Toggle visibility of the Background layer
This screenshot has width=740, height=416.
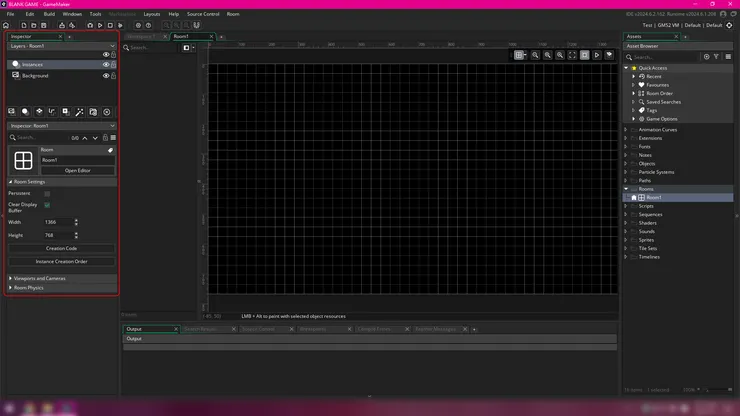[105, 76]
